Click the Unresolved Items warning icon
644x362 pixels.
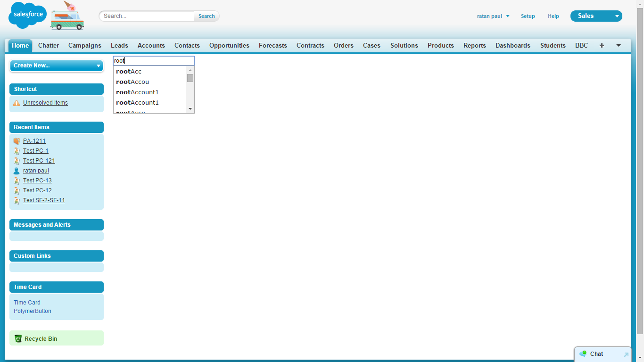(17, 103)
